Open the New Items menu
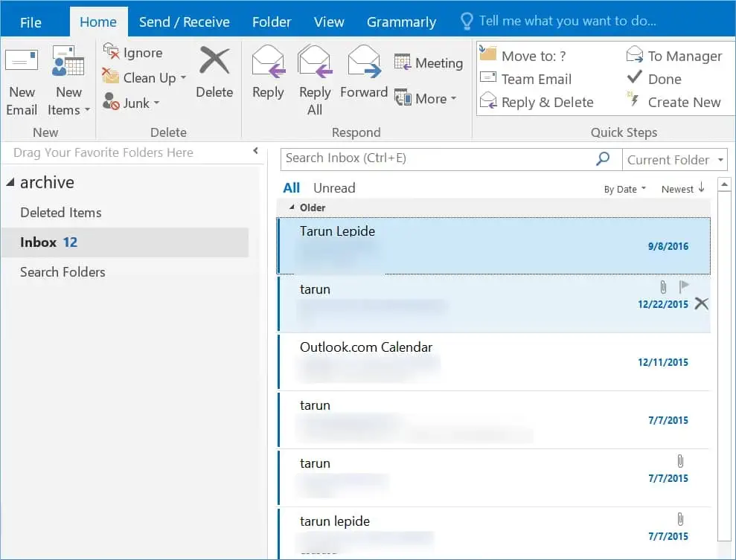The image size is (736, 560). [x=68, y=80]
